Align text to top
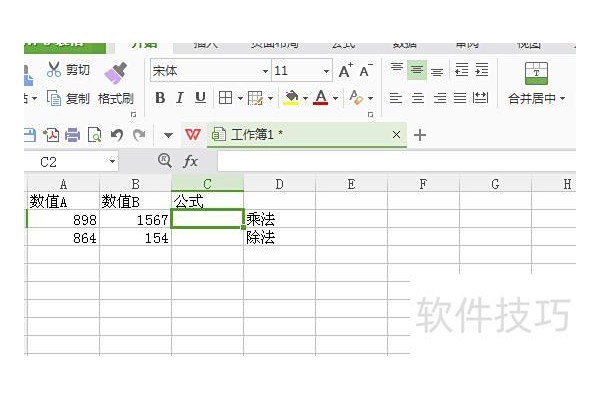Image resolution: width=600 pixels, height=400 pixels. 397,68
